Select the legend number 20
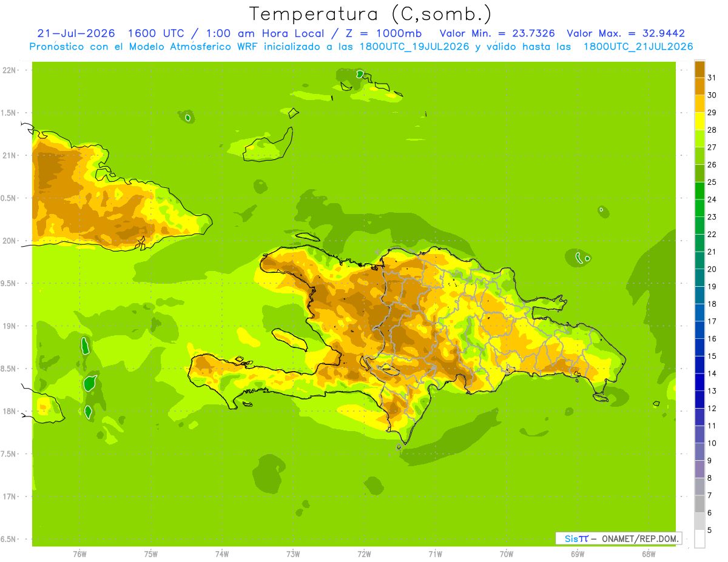The width and height of the screenshot is (728, 562). tap(712, 269)
